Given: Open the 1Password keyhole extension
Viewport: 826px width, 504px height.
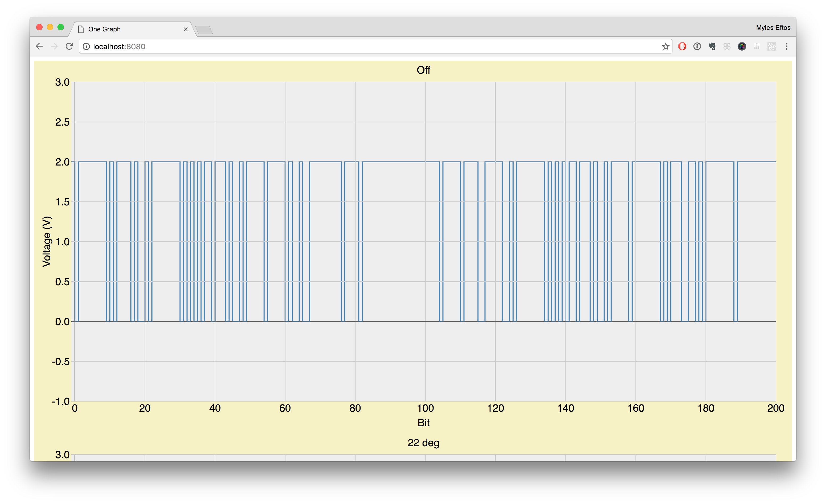Looking at the screenshot, I should [x=697, y=46].
